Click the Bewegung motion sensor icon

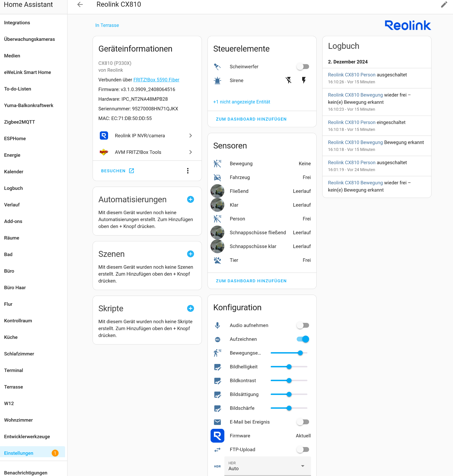coord(218,164)
